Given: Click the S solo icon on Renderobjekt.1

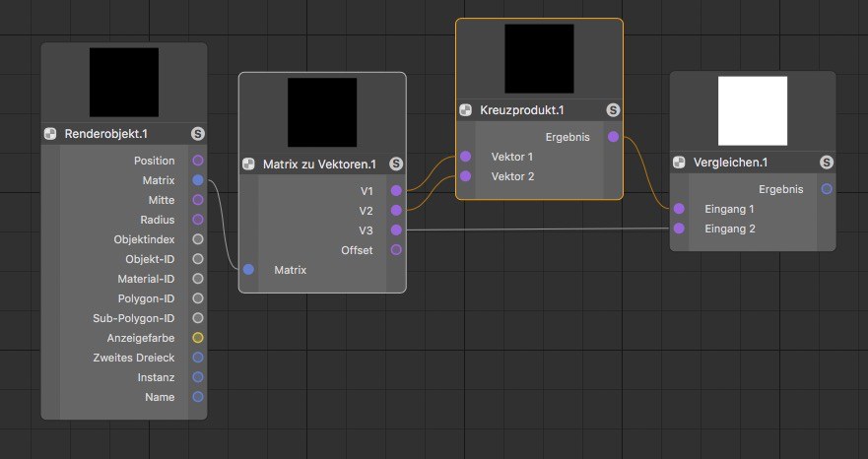Looking at the screenshot, I should (x=198, y=133).
